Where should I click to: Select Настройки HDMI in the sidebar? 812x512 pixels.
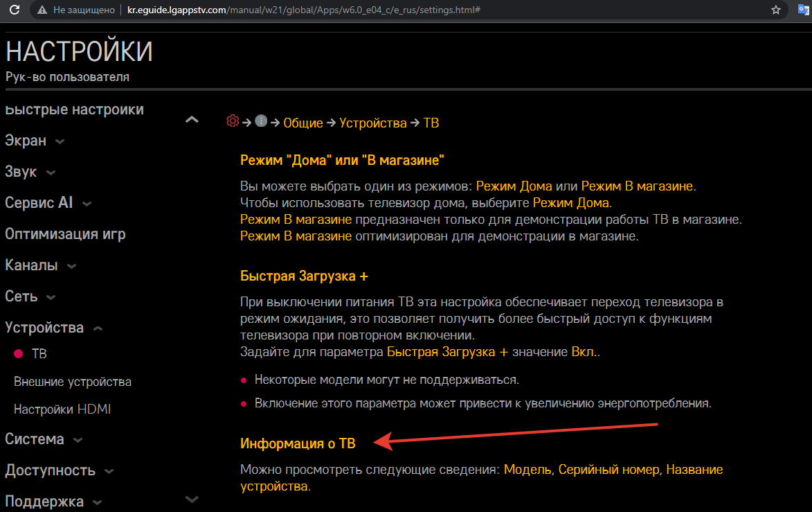click(x=62, y=409)
